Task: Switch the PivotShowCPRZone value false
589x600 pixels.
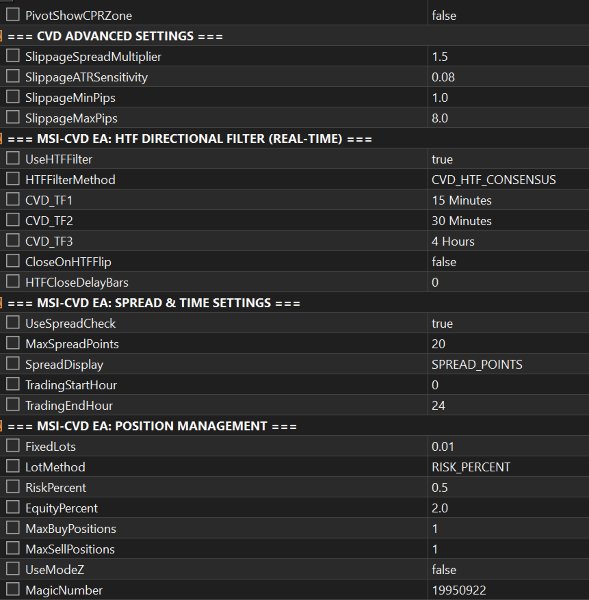Action: click(444, 16)
